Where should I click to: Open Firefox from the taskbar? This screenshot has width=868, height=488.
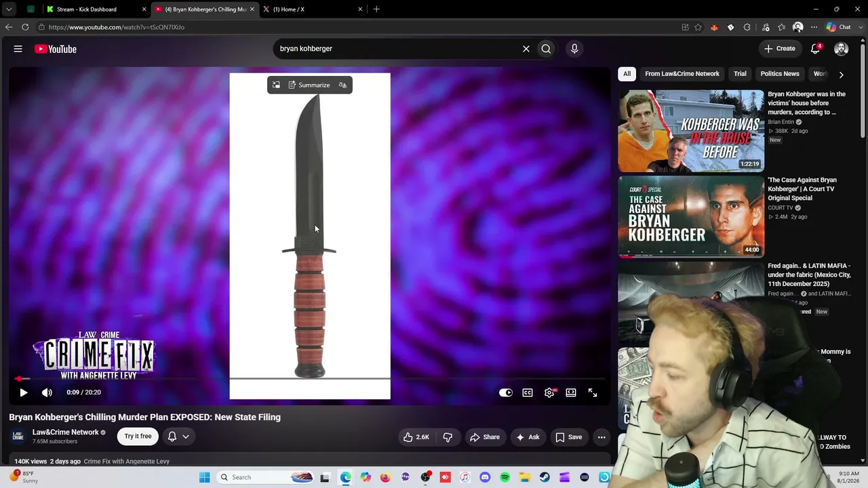pos(385,477)
